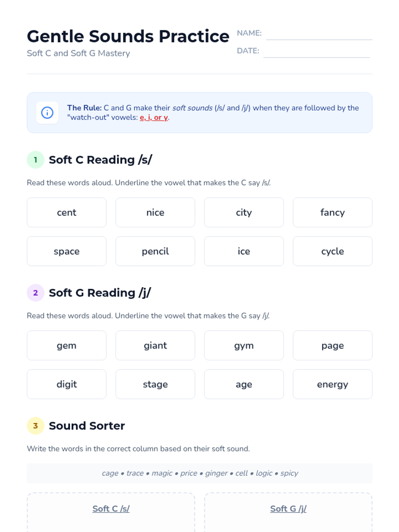This screenshot has height=532, width=399.
Task: Click the 'Soft G /j/' column heading
Action: click(288, 509)
